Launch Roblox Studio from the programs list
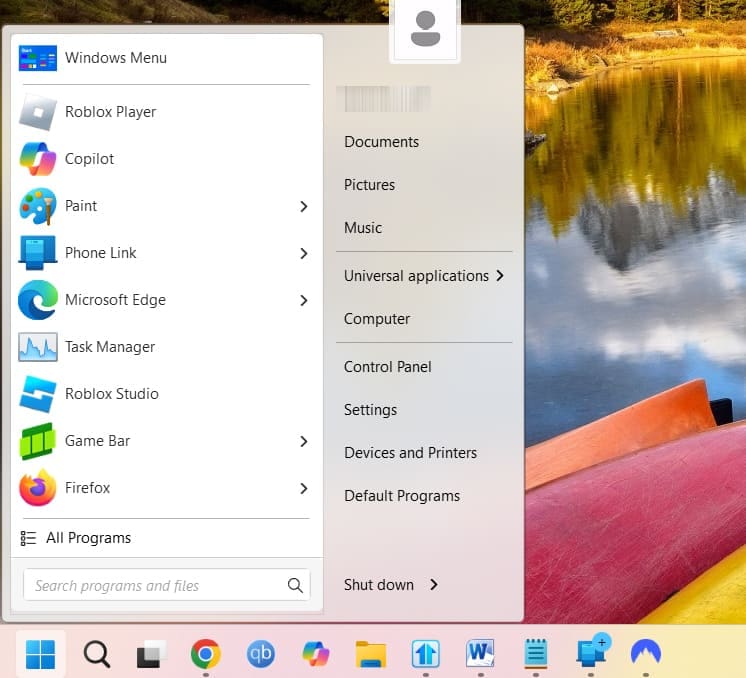This screenshot has height=678, width=746. pyautogui.click(x=111, y=394)
